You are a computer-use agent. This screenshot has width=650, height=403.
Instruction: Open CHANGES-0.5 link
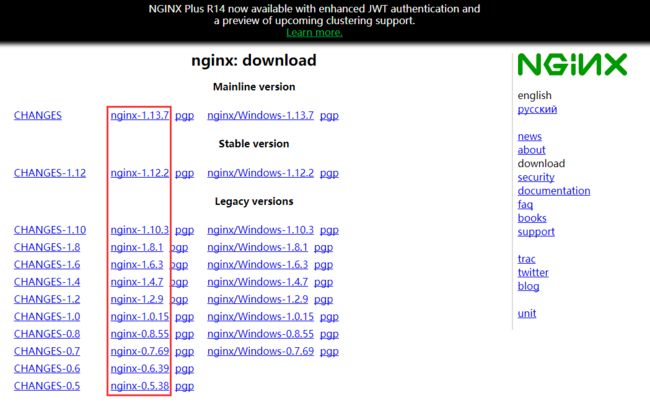coord(47,386)
